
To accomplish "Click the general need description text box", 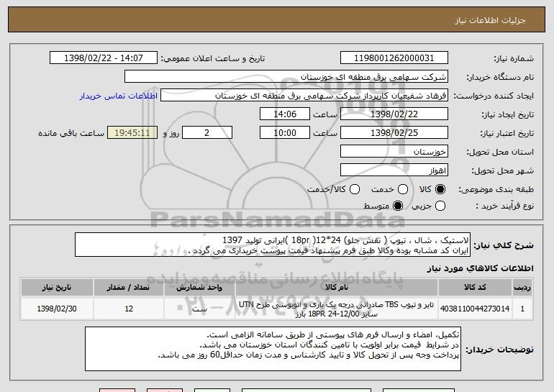I will coord(273,245).
